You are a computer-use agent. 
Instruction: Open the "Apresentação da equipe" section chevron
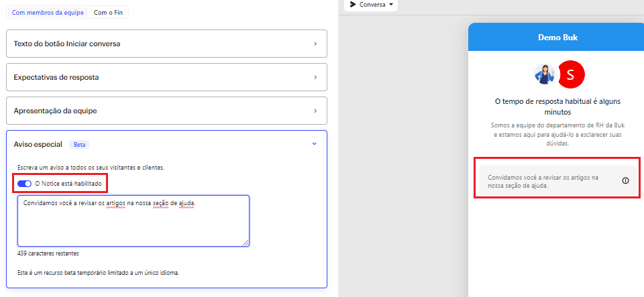(x=315, y=111)
